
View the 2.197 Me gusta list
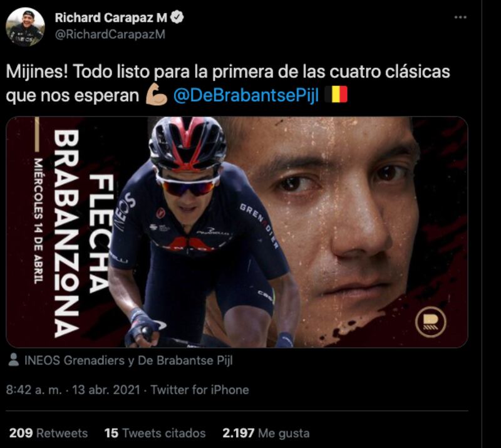click(266, 434)
